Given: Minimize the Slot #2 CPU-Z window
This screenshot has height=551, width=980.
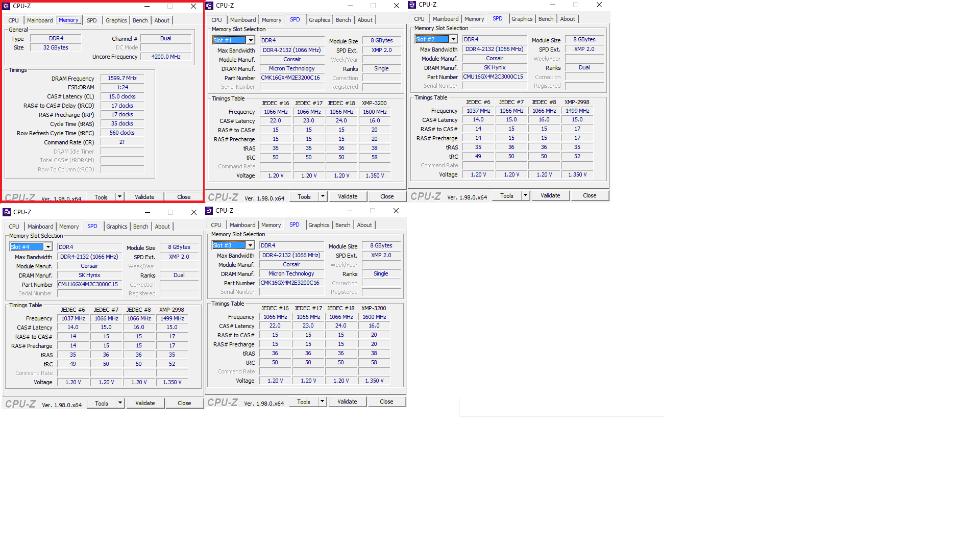Looking at the screenshot, I should tap(552, 5).
